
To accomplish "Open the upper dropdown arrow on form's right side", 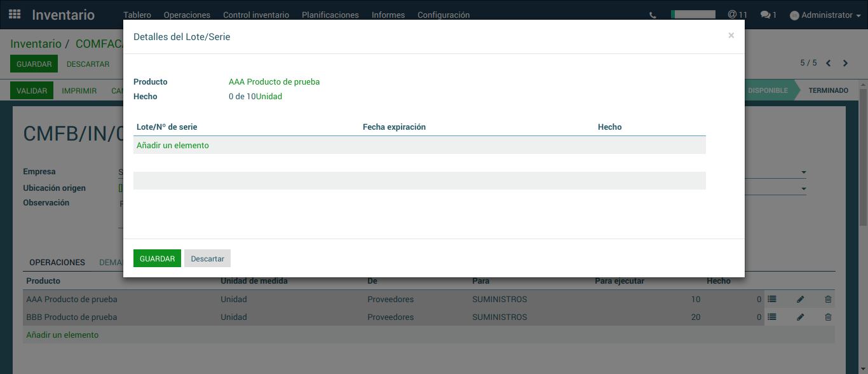I will pos(803,172).
